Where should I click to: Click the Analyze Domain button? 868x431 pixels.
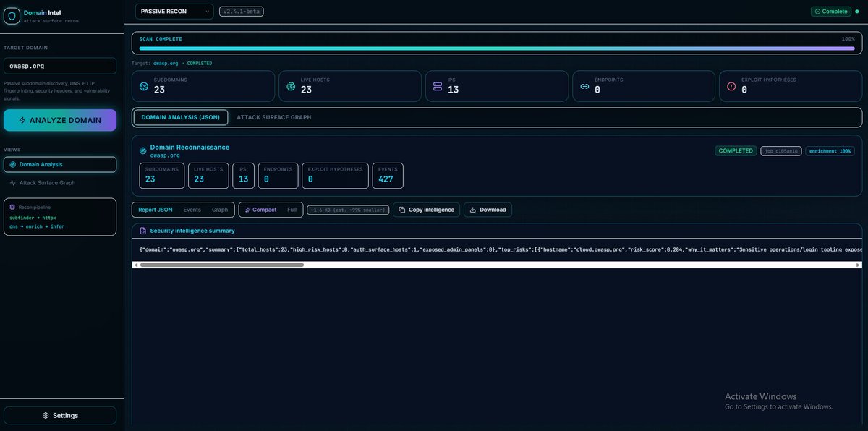(60, 120)
